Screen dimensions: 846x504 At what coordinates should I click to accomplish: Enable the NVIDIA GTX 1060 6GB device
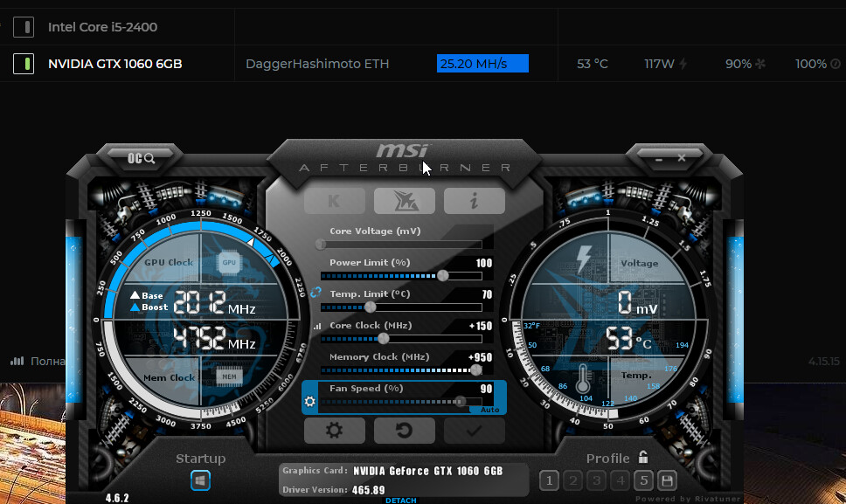tap(24, 64)
